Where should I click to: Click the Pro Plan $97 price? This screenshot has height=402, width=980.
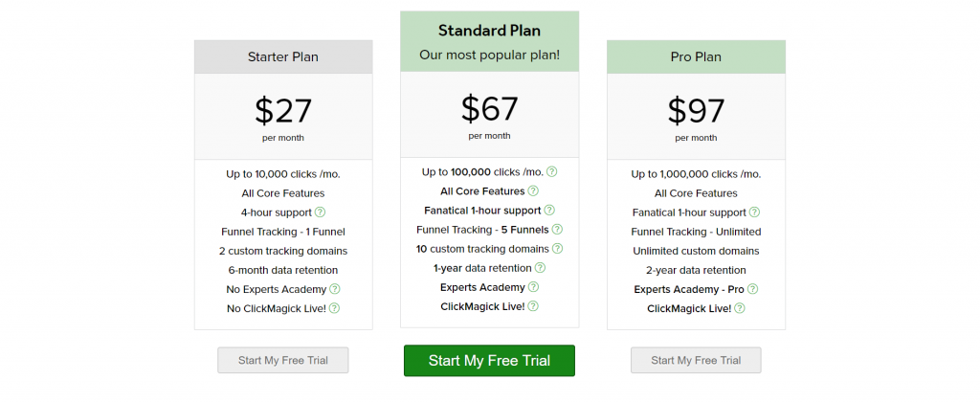(696, 111)
